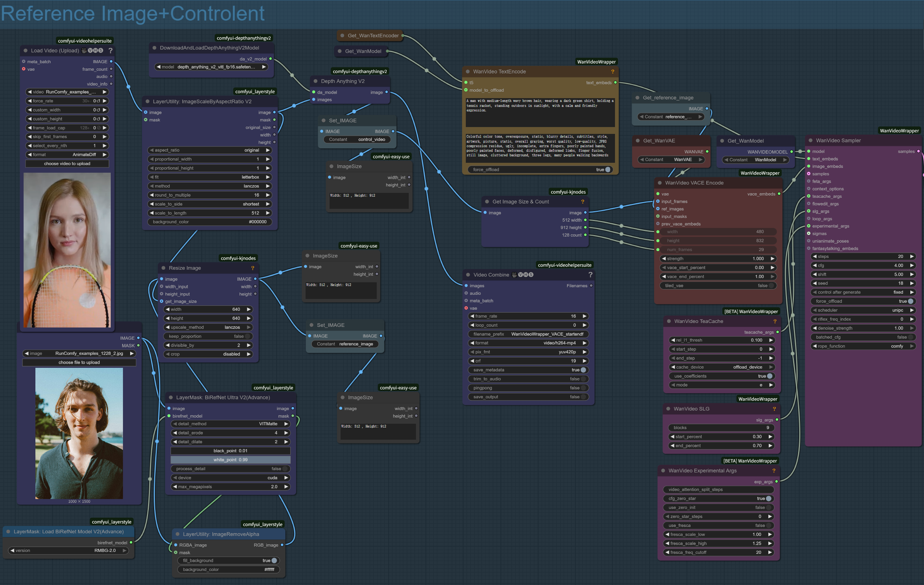Toggle force_offload in WanVideo TextEncode
The height and width of the screenshot is (585, 924).
(x=540, y=170)
